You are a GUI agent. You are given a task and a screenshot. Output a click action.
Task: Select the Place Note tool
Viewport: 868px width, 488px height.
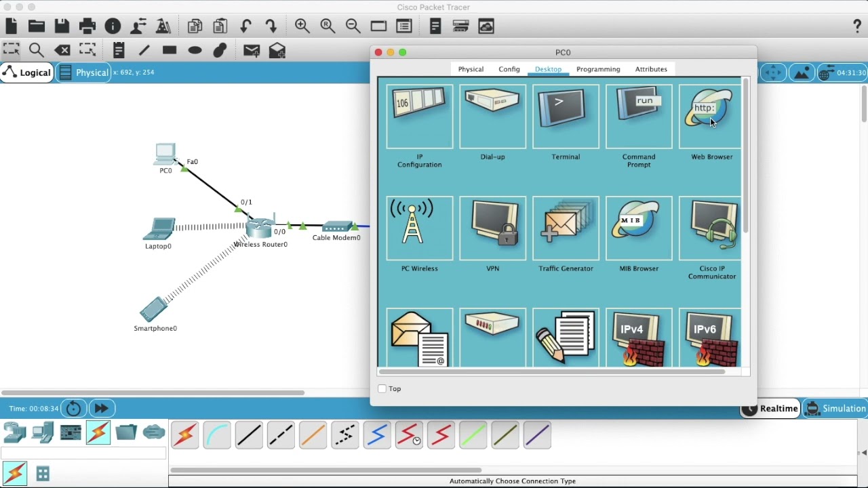click(119, 50)
